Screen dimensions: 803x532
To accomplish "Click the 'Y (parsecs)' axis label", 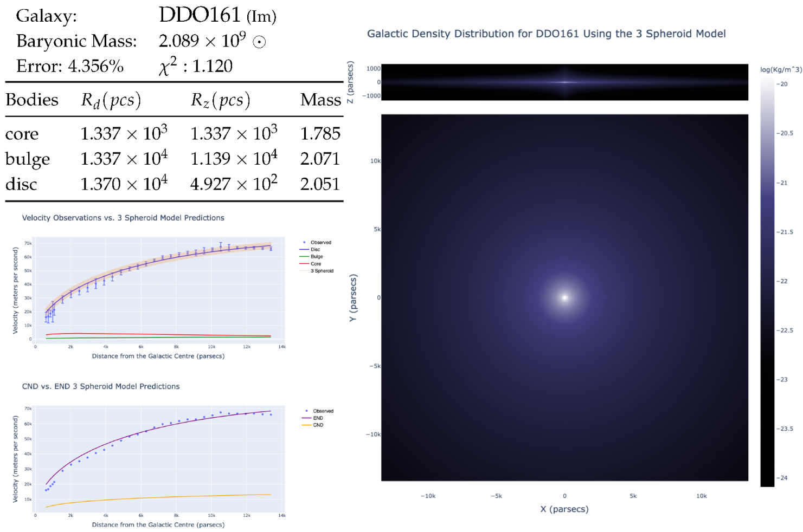I will point(353,297).
